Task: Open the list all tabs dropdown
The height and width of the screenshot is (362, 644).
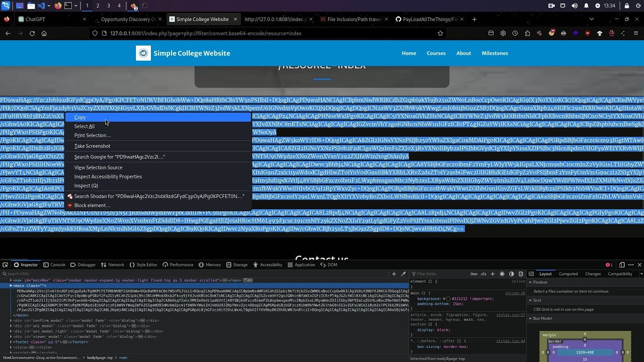Action: point(592,19)
